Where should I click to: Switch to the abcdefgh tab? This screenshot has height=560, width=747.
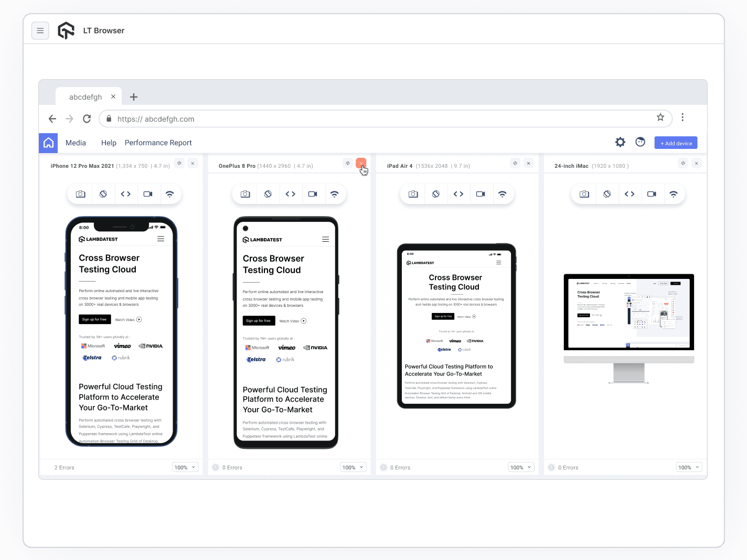point(86,96)
